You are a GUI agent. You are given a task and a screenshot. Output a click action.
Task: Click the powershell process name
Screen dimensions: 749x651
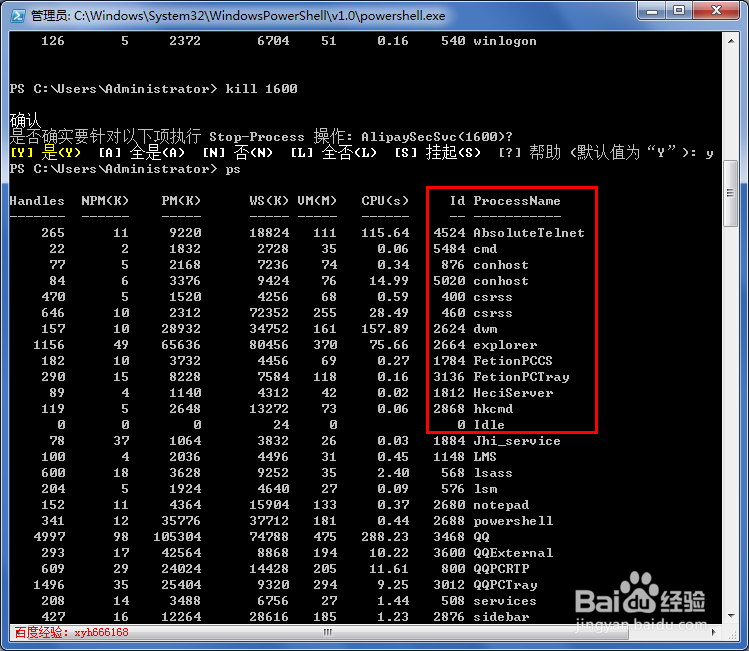click(x=513, y=521)
